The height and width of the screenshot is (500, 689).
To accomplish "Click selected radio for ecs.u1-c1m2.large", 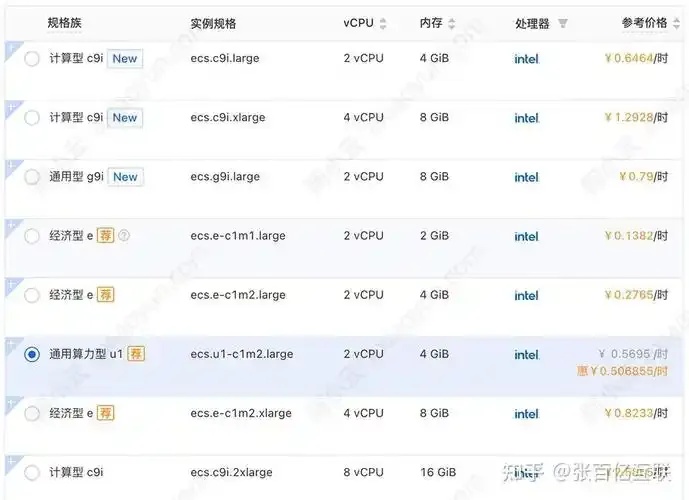I will pyautogui.click(x=32, y=354).
